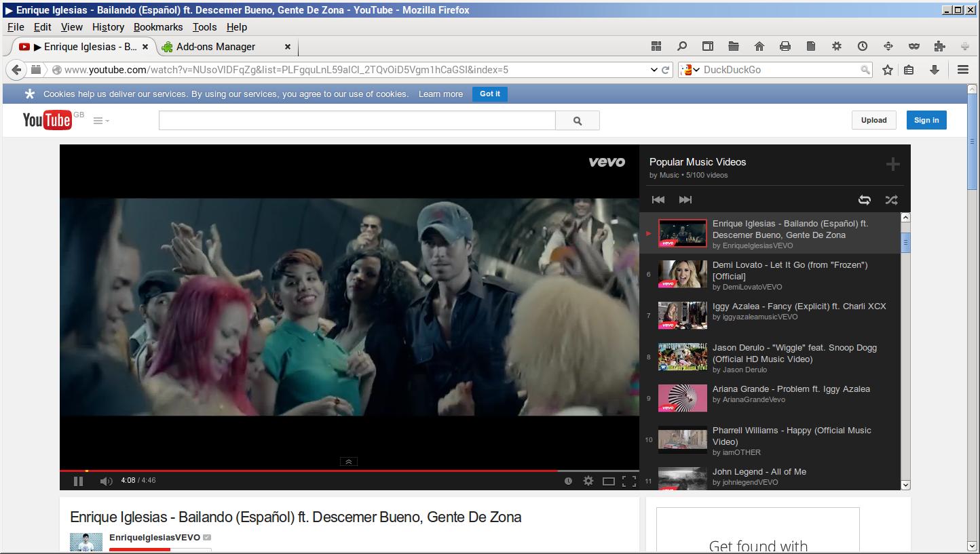The image size is (980, 554).
Task: Toggle playlist shuffle mode
Action: point(891,199)
